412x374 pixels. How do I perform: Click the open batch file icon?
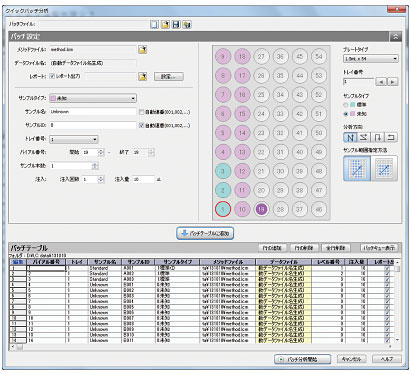(165, 24)
